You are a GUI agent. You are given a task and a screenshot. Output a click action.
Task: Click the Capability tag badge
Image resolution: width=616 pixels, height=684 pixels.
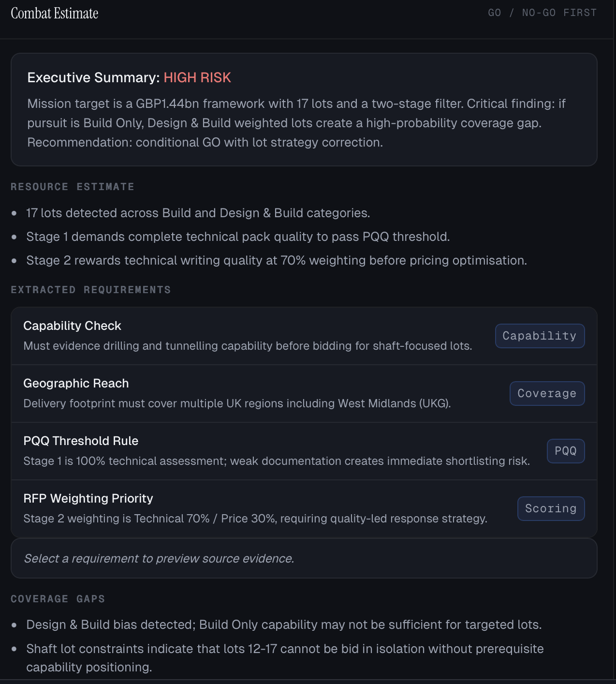[540, 336]
